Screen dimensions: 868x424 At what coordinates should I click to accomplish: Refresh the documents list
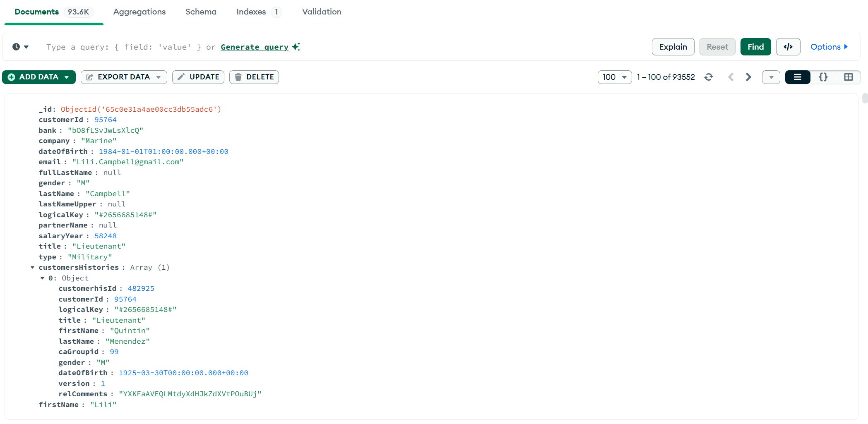coord(709,77)
